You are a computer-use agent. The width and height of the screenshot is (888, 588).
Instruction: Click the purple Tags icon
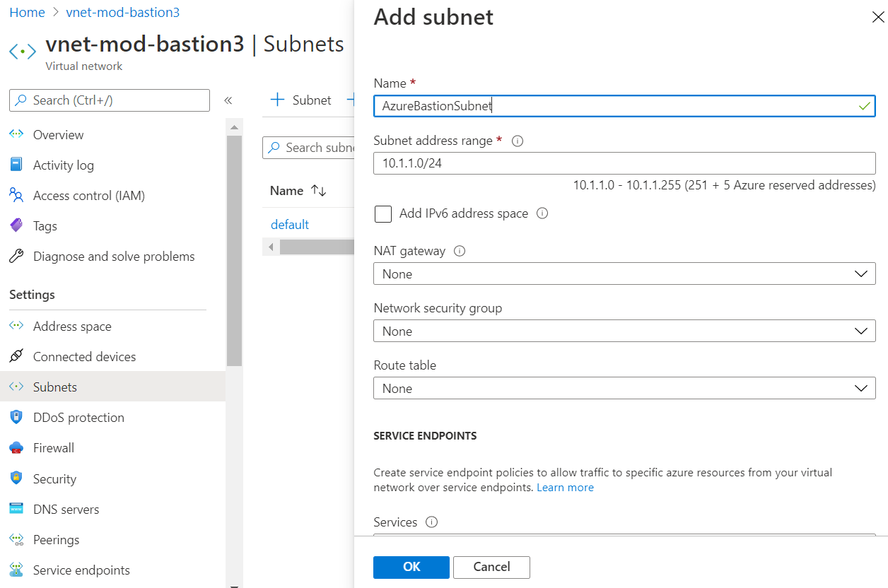[x=16, y=225]
